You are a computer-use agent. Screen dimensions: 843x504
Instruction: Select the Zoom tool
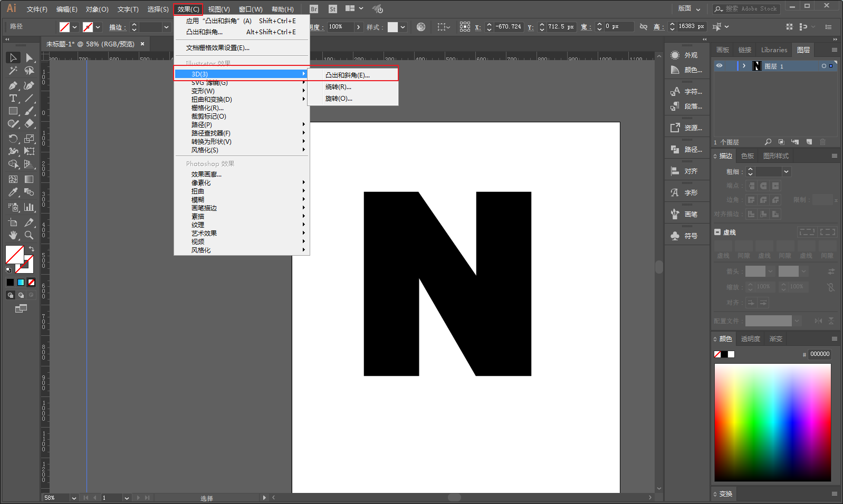[29, 235]
